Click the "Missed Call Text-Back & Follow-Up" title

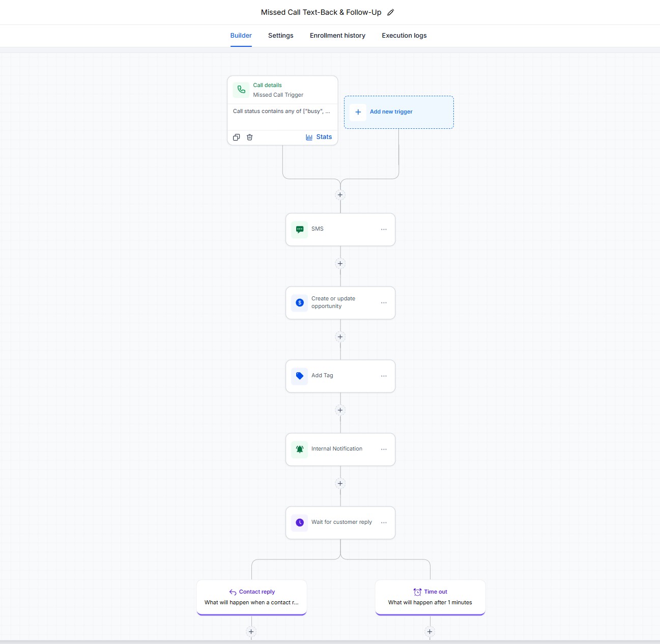pos(321,12)
